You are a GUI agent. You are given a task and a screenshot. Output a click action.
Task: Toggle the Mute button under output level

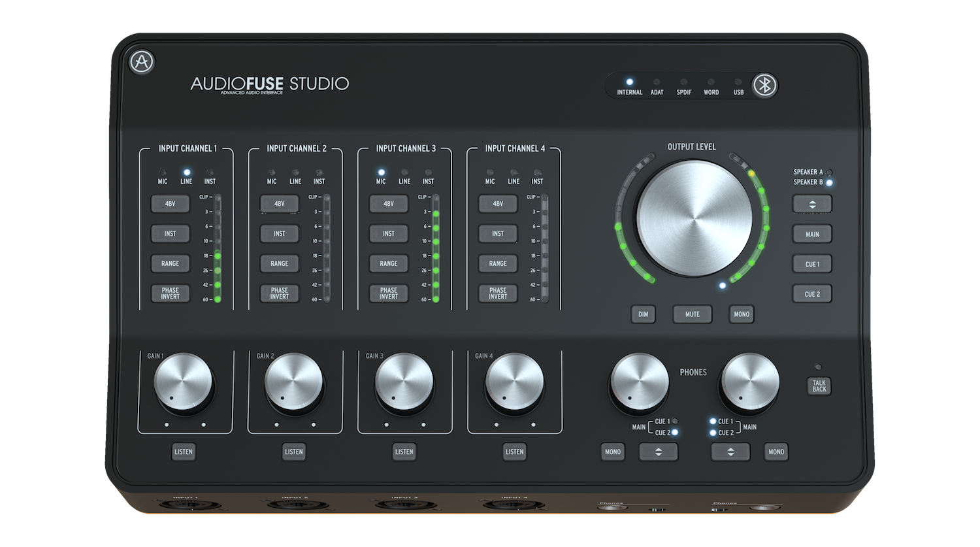coord(693,314)
